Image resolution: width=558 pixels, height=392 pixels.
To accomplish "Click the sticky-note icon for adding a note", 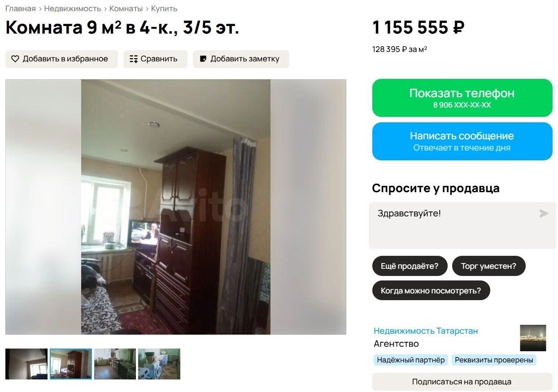I will 203,59.
